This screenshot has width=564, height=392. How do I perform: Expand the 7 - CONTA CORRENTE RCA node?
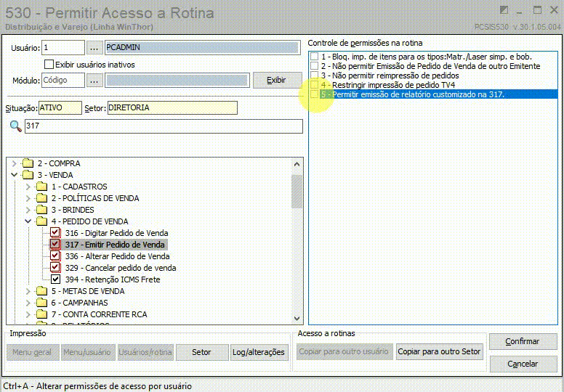(x=28, y=315)
